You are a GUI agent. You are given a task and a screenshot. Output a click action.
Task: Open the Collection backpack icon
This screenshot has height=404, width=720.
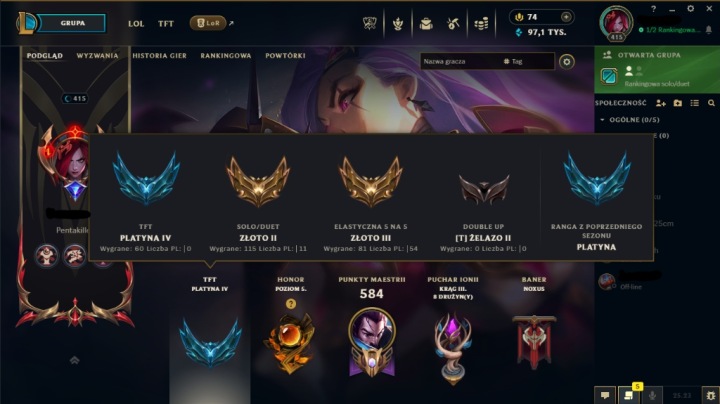coord(426,23)
